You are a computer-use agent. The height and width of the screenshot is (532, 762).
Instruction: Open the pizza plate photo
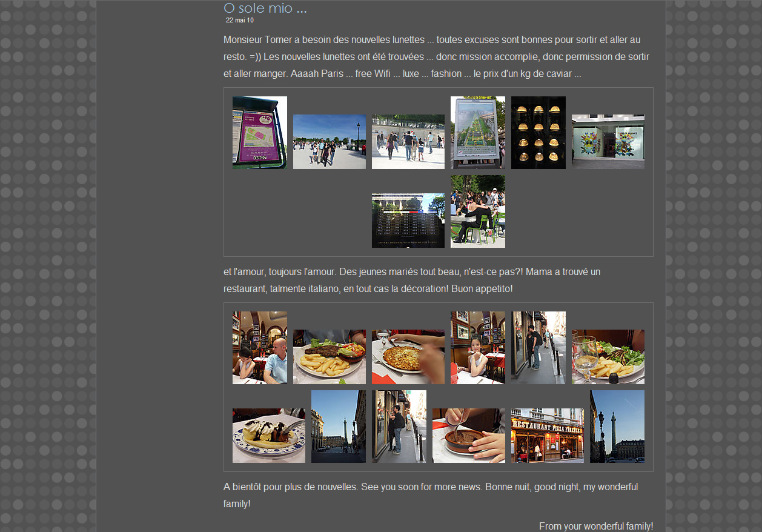[x=408, y=357]
